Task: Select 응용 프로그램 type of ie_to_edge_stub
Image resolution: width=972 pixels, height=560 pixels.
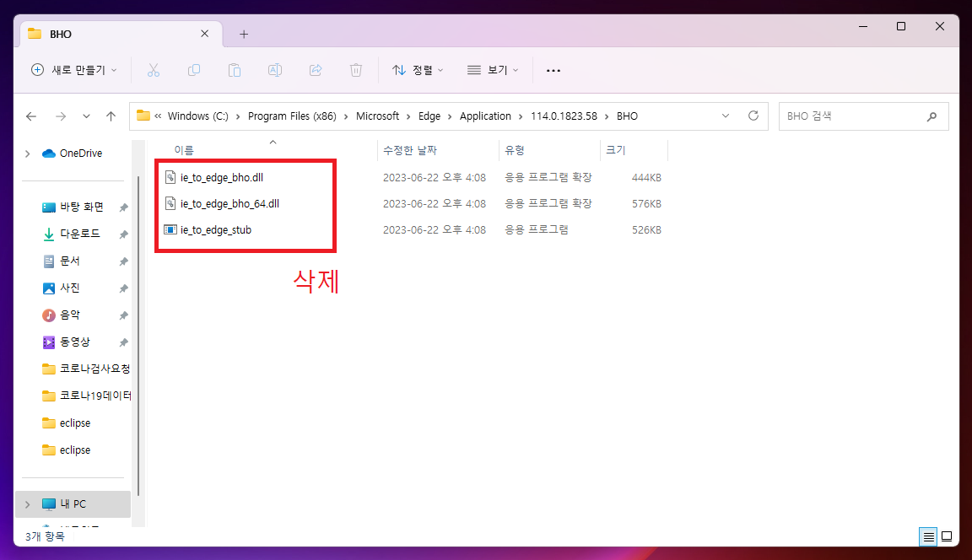Action: (537, 230)
